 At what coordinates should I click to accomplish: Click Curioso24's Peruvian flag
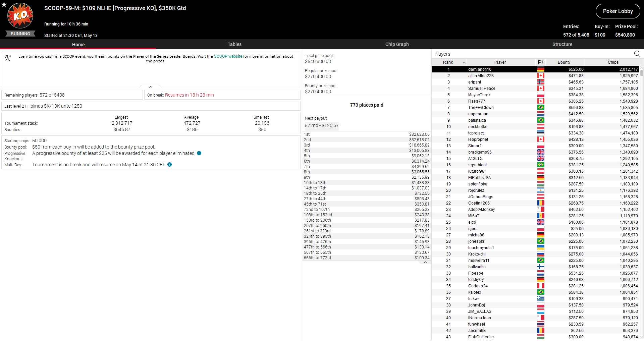[540, 286]
